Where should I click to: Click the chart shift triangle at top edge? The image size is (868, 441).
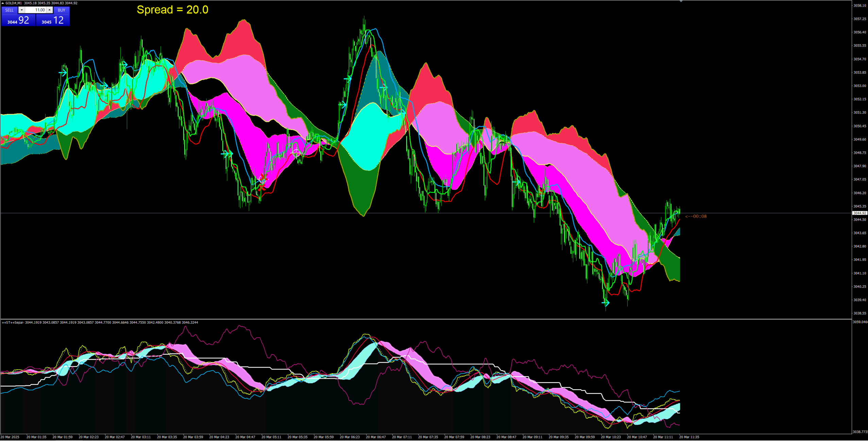[681, 1]
